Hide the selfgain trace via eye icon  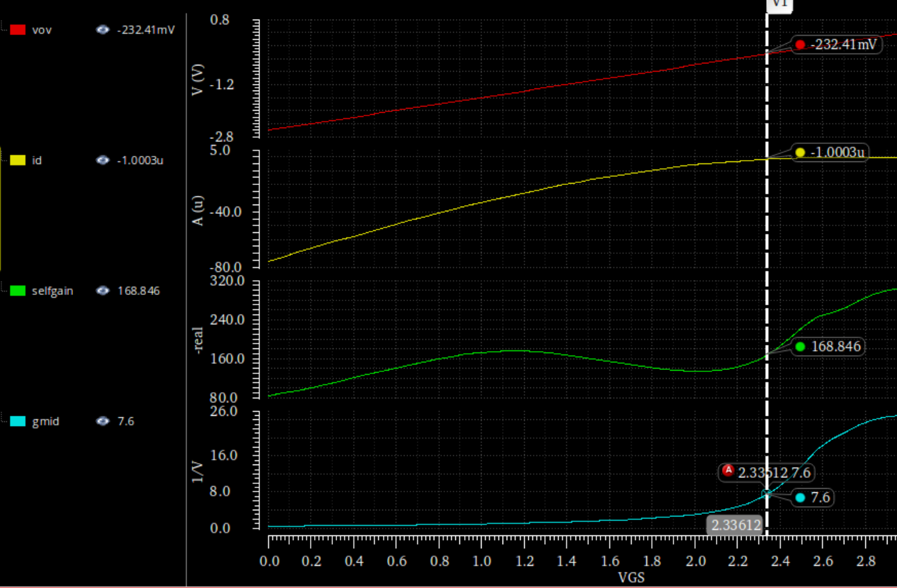coord(103,291)
